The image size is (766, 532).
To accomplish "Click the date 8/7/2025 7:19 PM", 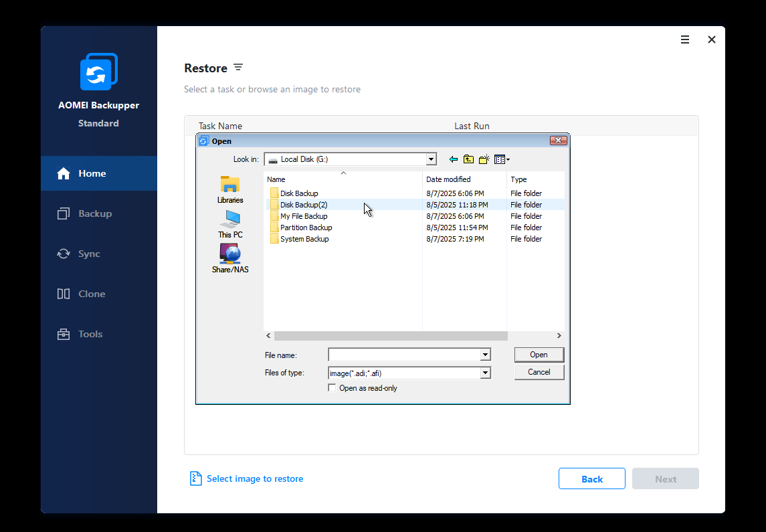I will [456, 239].
